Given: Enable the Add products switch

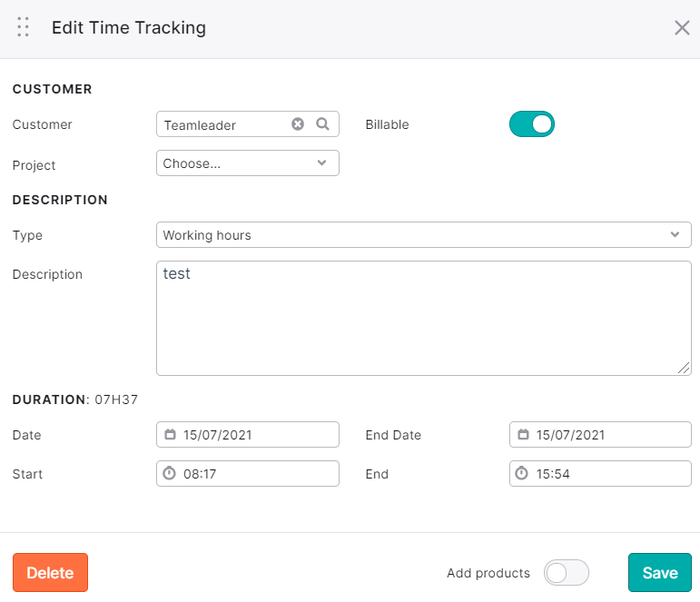Looking at the screenshot, I should pos(566,573).
